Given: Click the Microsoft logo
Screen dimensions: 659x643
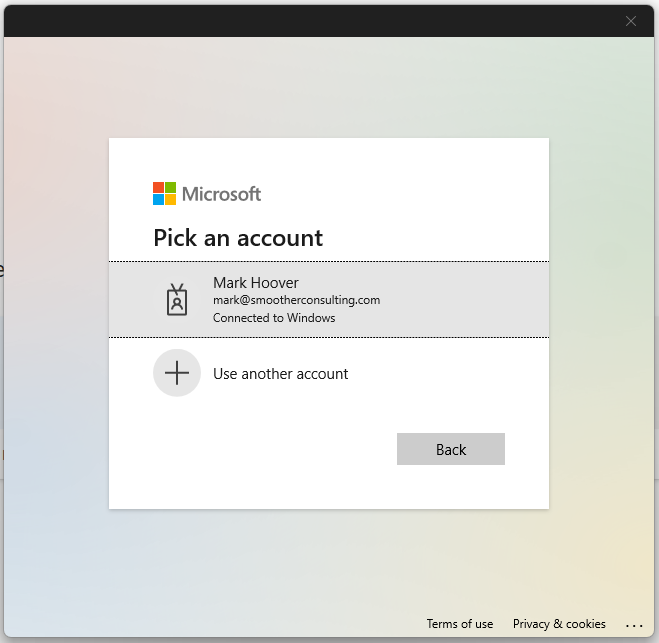Looking at the screenshot, I should point(207,194).
